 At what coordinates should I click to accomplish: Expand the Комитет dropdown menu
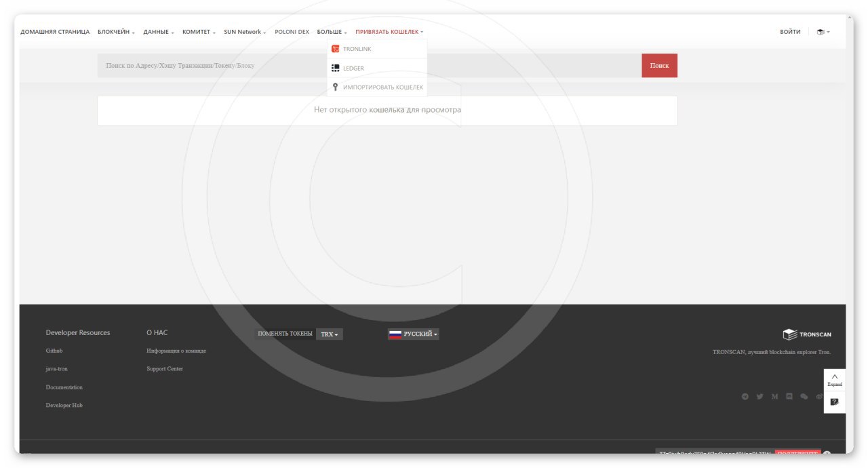(x=199, y=32)
